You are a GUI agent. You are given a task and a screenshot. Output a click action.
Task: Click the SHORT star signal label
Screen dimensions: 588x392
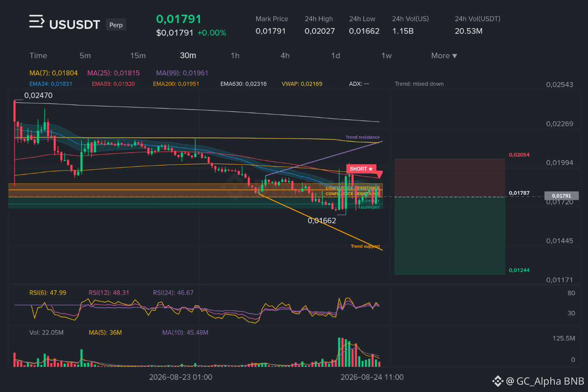361,169
